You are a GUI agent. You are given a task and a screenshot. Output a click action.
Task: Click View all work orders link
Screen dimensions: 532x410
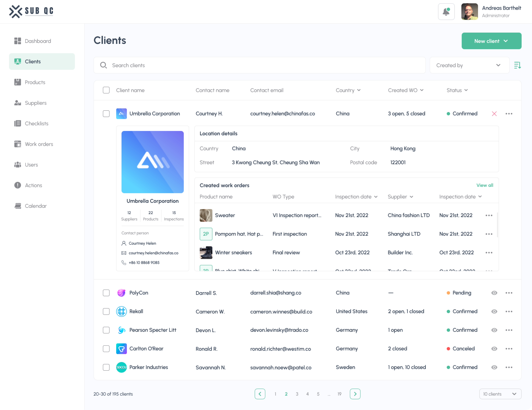pyautogui.click(x=484, y=185)
